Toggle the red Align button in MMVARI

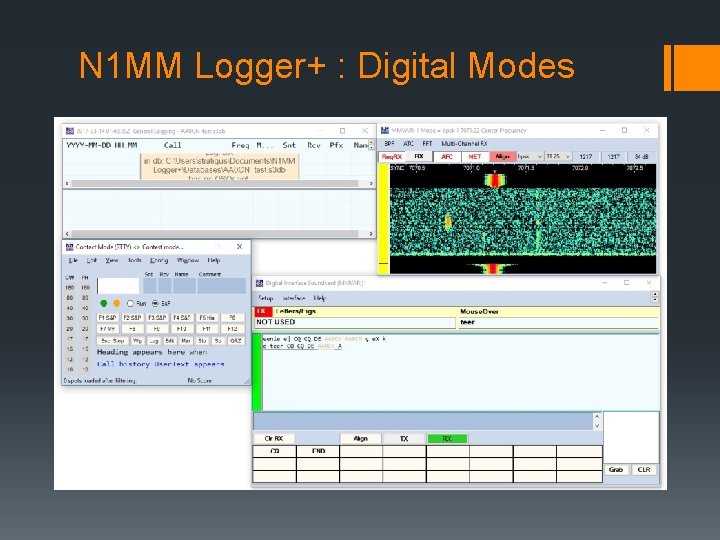pyautogui.click(x=503, y=157)
